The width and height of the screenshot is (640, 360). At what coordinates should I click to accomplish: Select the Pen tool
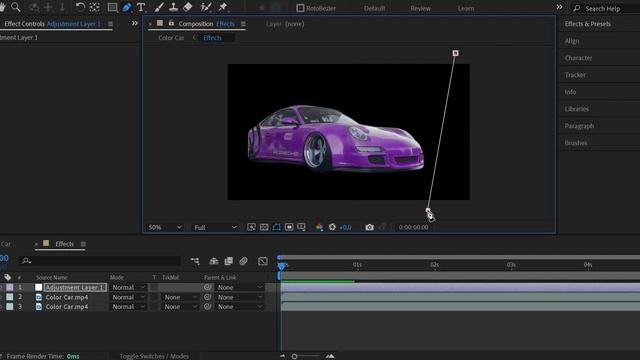pyautogui.click(x=127, y=7)
